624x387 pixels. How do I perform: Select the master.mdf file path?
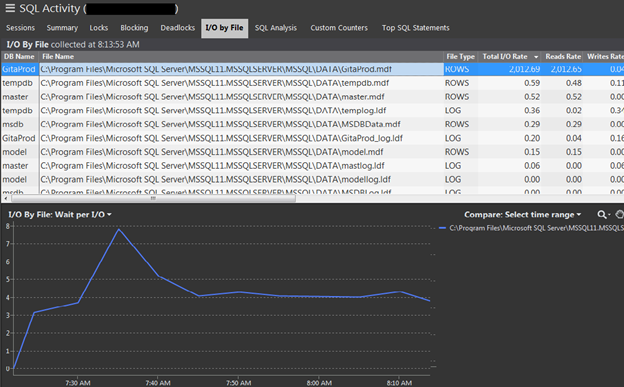(213, 97)
